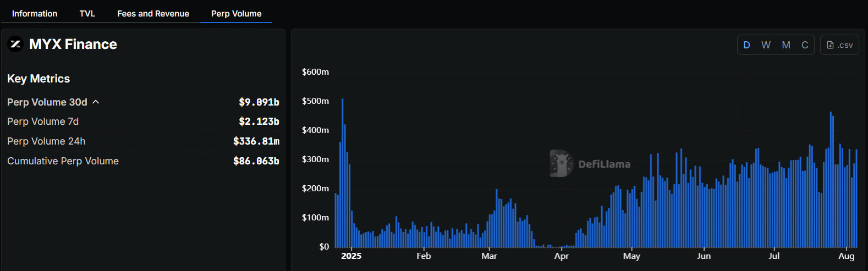Click the MYX Finance title text

pos(73,44)
